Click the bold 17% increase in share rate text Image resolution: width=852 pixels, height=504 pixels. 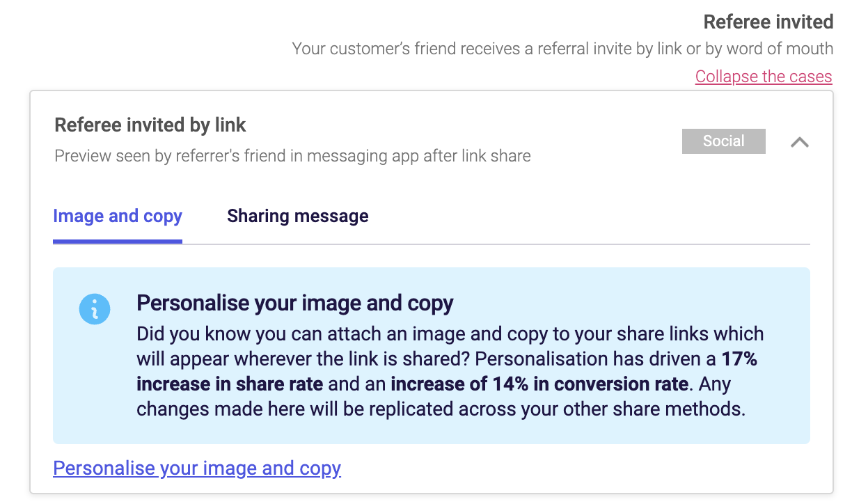click(446, 371)
